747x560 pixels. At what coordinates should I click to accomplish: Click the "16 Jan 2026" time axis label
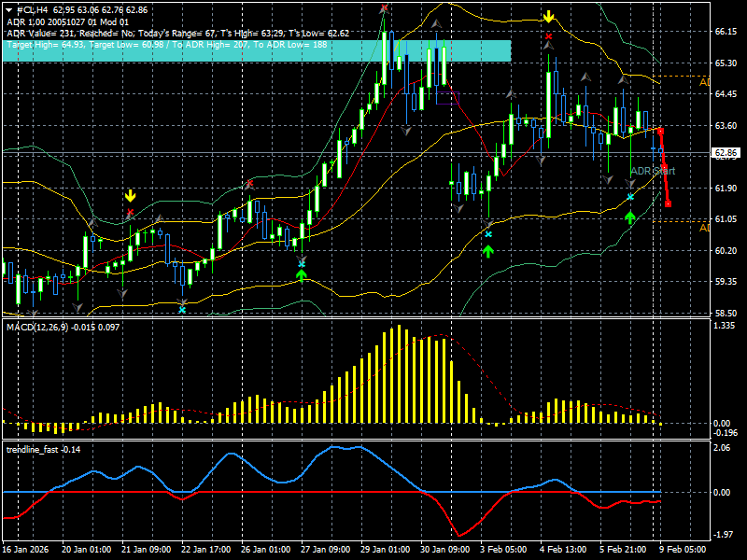pyautogui.click(x=25, y=549)
